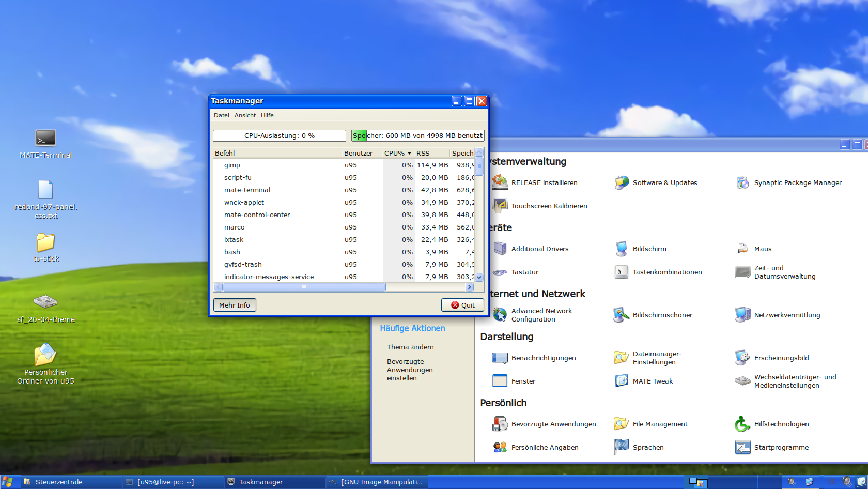This screenshot has width=868, height=489.
Task: Switch to Steuerzentrale in the taskbar
Action: [x=71, y=482]
